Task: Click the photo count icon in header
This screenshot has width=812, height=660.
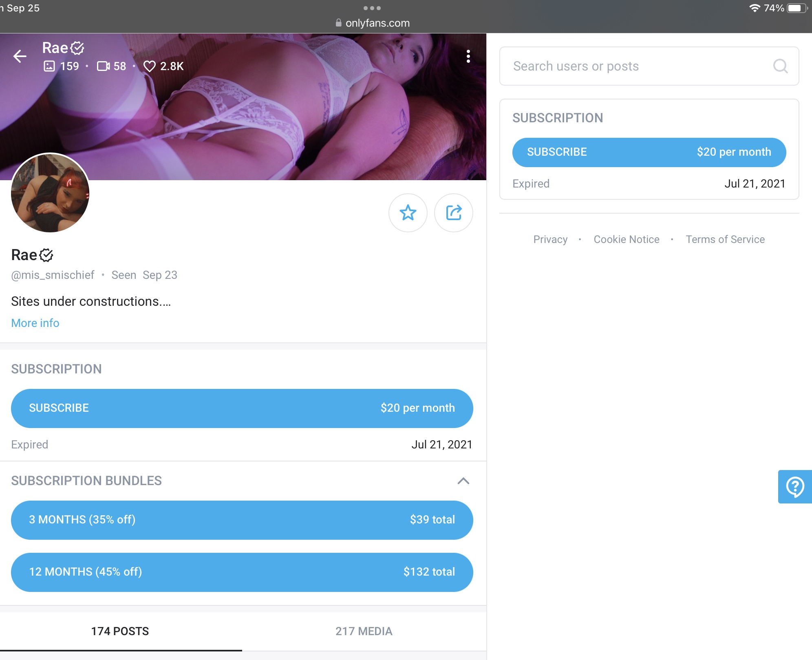Action: click(x=49, y=66)
